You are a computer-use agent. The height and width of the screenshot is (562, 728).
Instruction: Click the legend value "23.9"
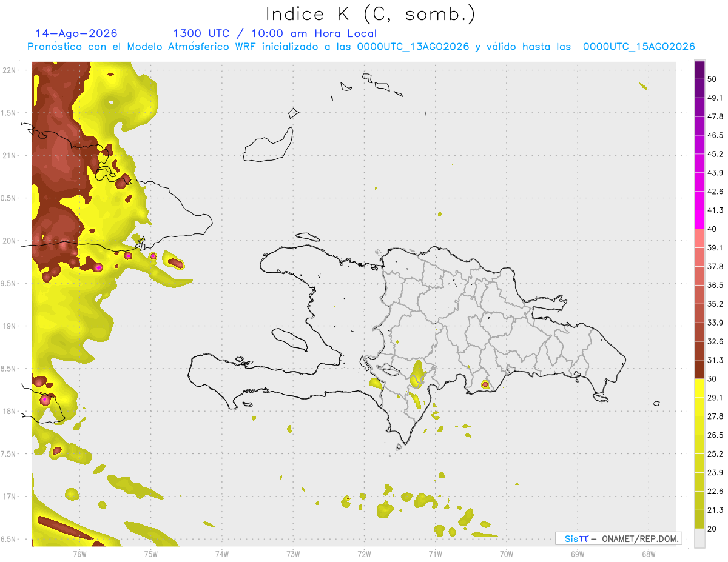[x=715, y=473]
